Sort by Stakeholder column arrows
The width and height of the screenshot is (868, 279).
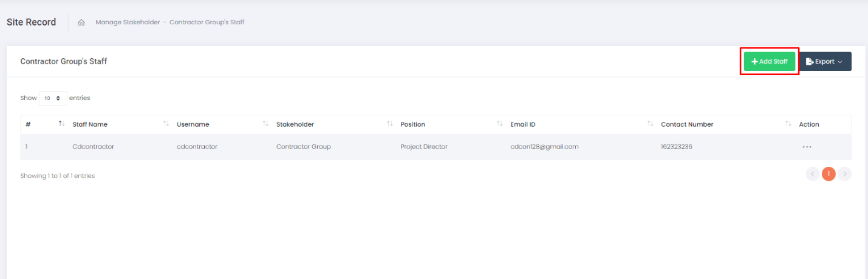(x=390, y=124)
